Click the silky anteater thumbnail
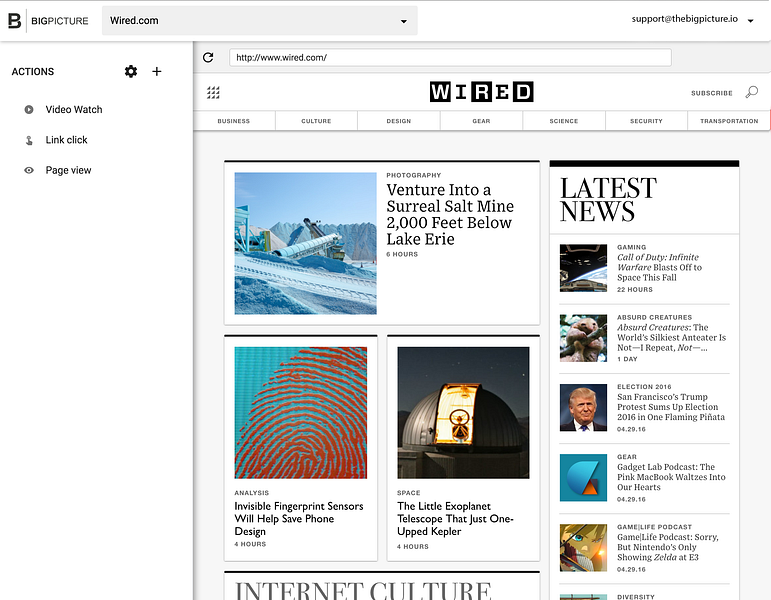Viewport: 771px width, 600px height. 583,338
